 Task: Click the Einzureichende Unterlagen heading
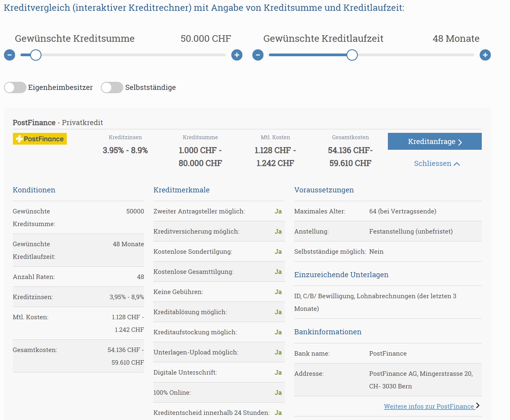(341, 275)
